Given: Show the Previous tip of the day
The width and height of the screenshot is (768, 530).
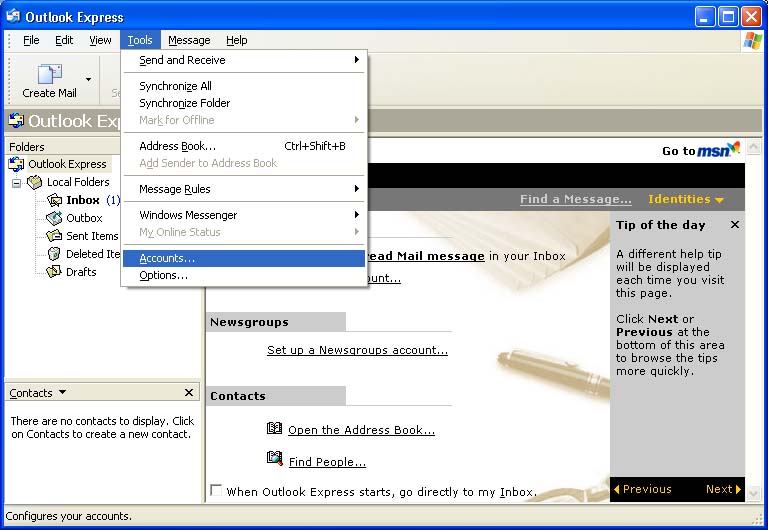Looking at the screenshot, I should pos(643,489).
